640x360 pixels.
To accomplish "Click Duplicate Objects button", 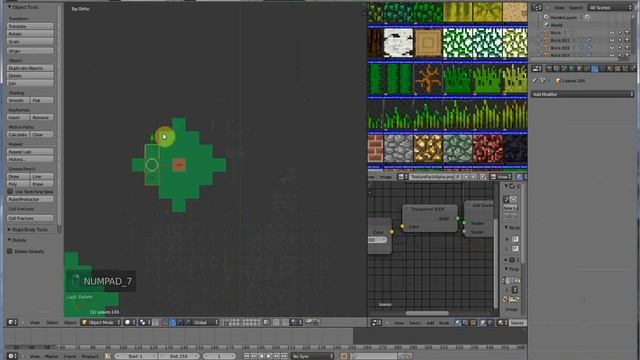I will click(30, 68).
